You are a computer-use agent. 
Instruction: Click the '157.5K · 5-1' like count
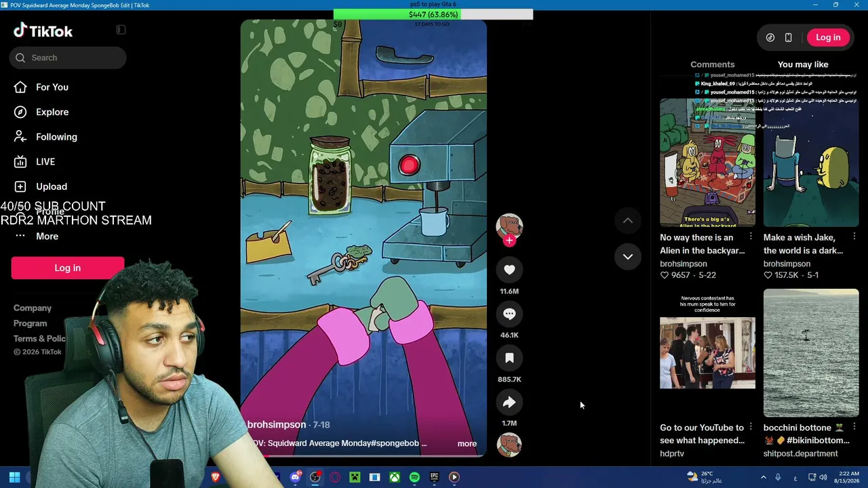click(x=791, y=275)
